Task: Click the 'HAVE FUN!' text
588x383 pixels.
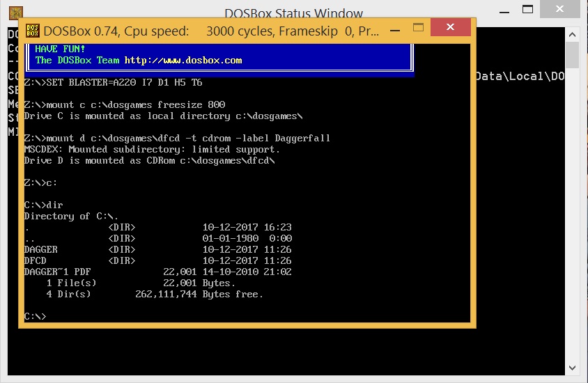Action: tap(60, 49)
